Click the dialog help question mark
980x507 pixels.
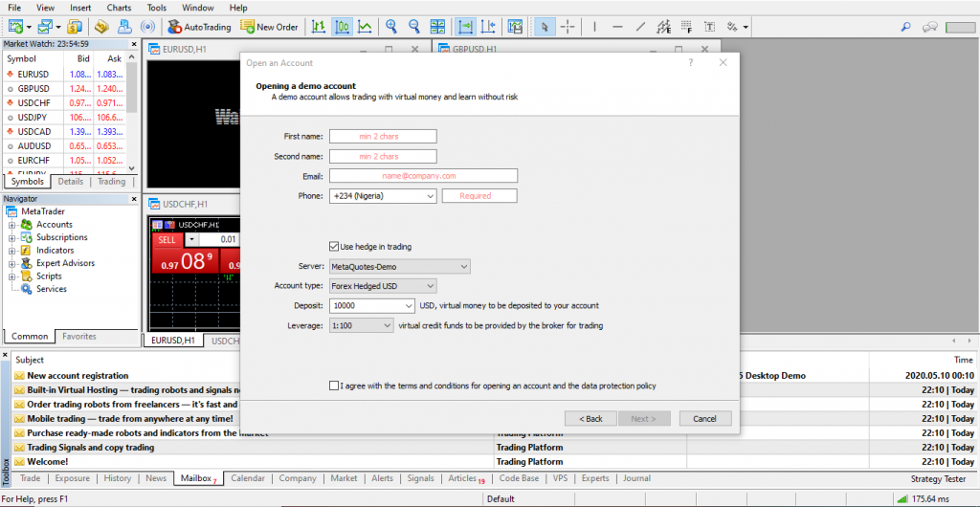691,63
